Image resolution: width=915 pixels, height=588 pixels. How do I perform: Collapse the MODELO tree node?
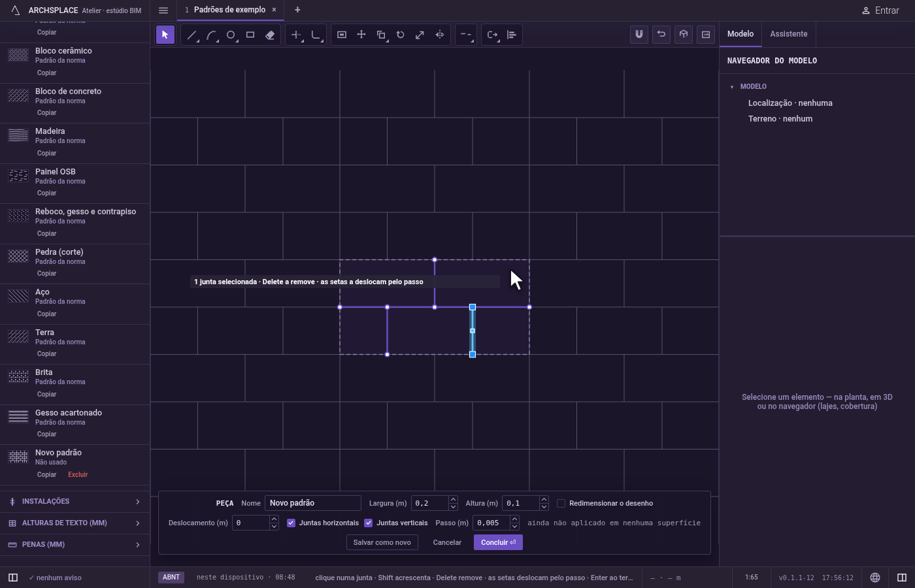coord(732,86)
